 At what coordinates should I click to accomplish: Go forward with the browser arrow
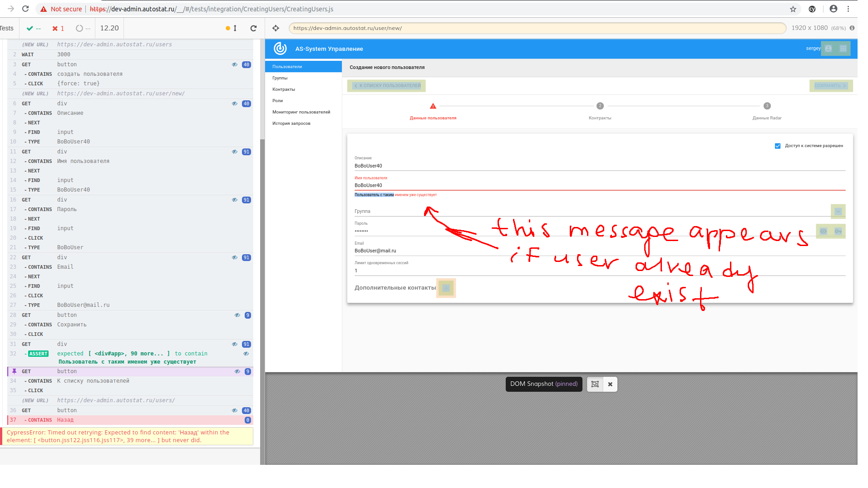coord(11,9)
